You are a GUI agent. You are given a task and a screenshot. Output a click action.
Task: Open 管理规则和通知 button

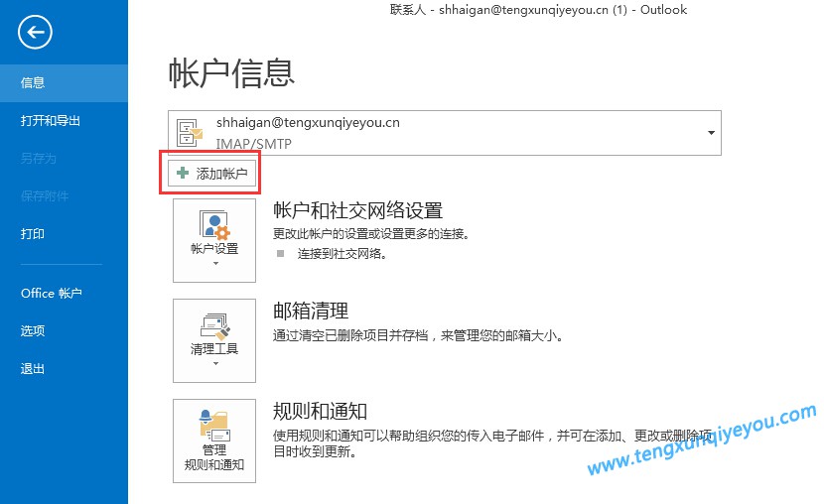pyautogui.click(x=214, y=441)
